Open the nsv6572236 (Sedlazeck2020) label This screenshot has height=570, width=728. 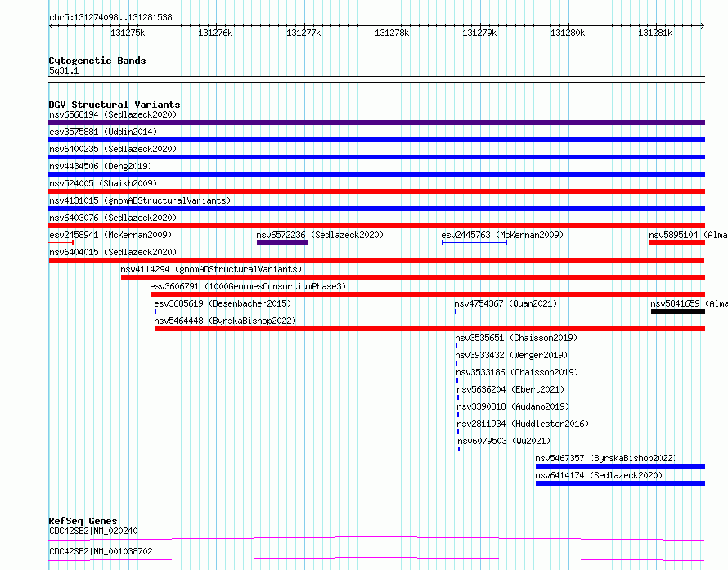pos(320,235)
